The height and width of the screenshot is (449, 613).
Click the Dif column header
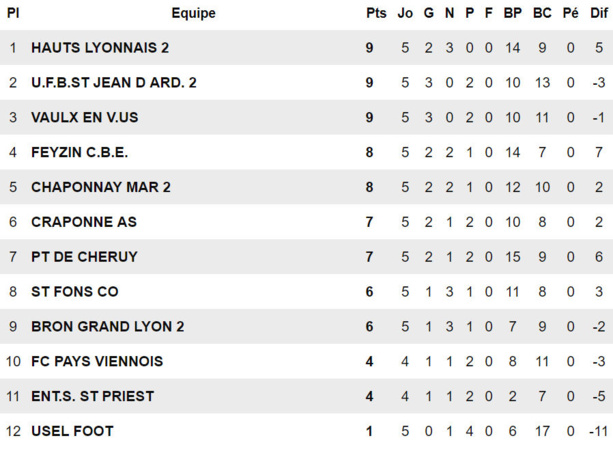[x=598, y=14]
